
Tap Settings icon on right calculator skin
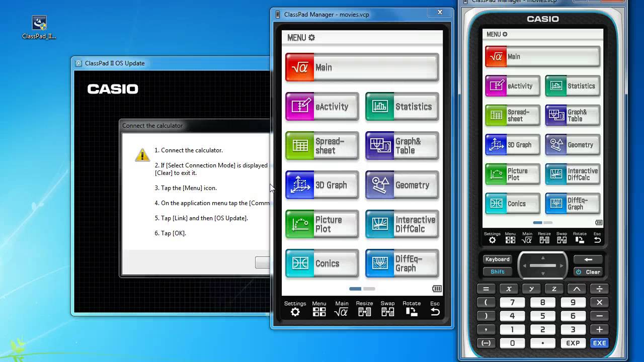click(x=492, y=238)
